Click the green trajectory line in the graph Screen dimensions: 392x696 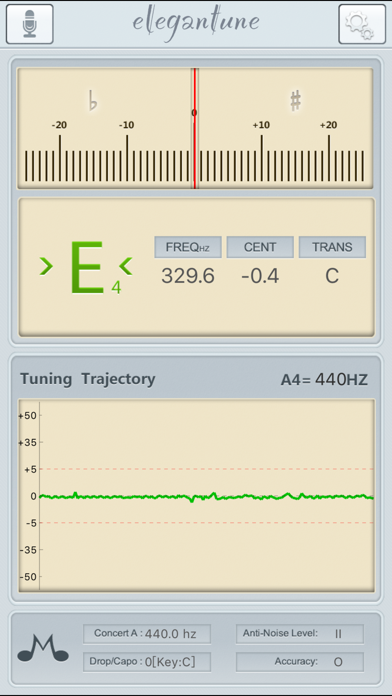(x=206, y=497)
